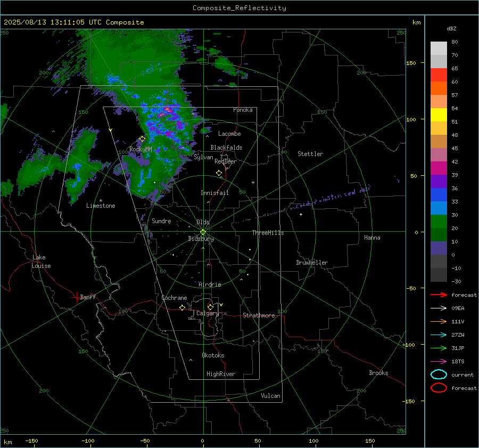This screenshot has height=448, width=479.
Task: Click the Airdrie city label
Action: [210, 284]
